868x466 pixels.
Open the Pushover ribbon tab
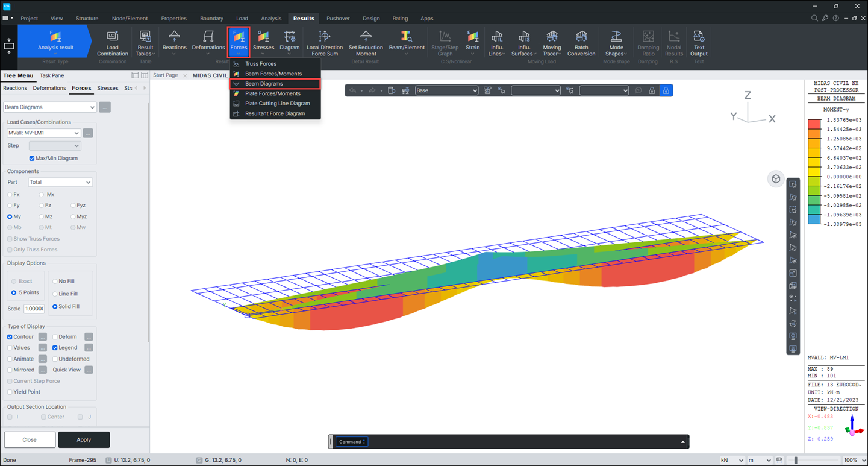click(x=338, y=19)
